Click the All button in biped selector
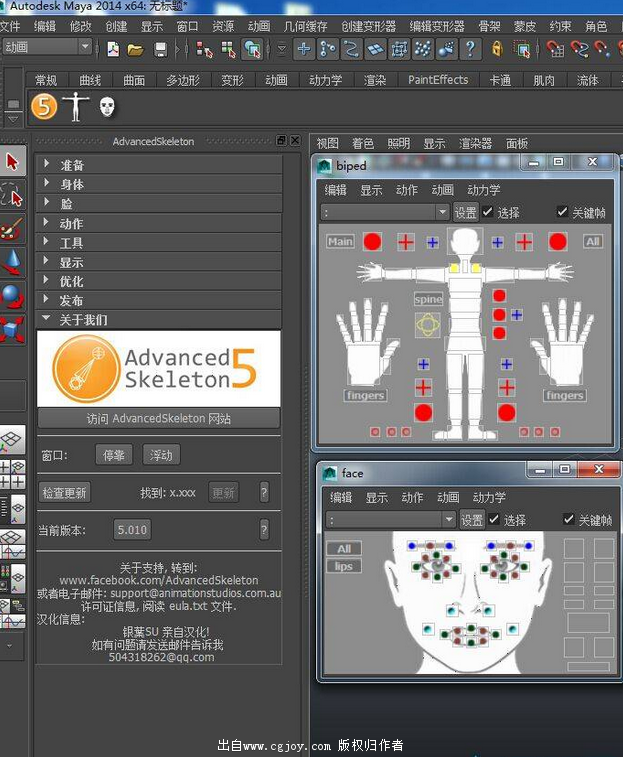623x757 pixels. pyautogui.click(x=593, y=241)
